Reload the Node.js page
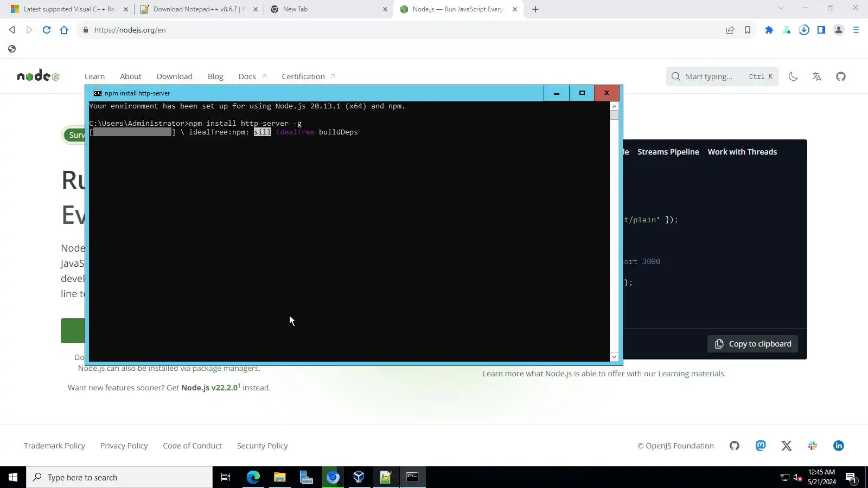 [x=47, y=30]
